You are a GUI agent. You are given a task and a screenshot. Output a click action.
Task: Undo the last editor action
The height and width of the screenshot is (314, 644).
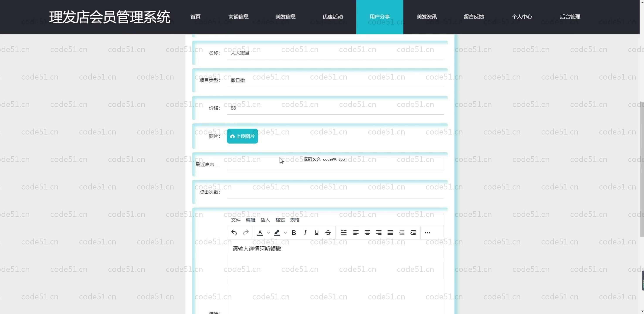click(x=234, y=233)
